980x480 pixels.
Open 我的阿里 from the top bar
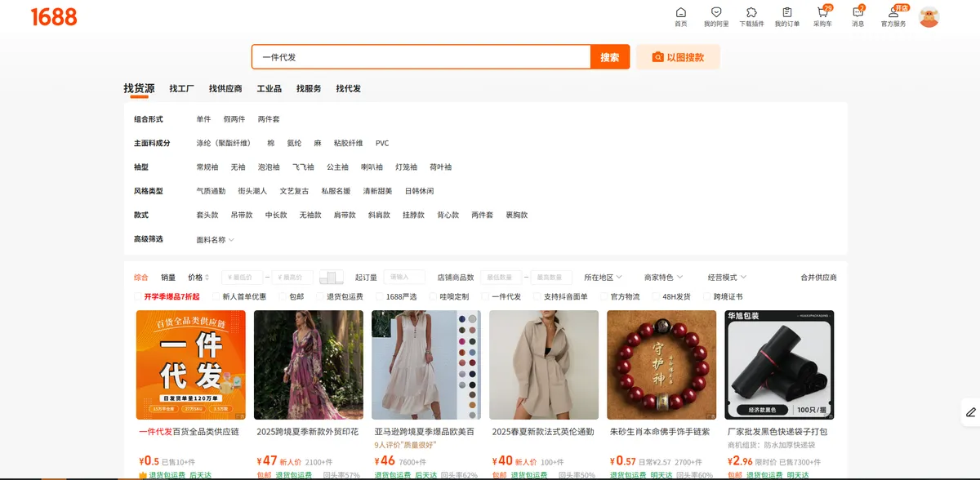[716, 12]
